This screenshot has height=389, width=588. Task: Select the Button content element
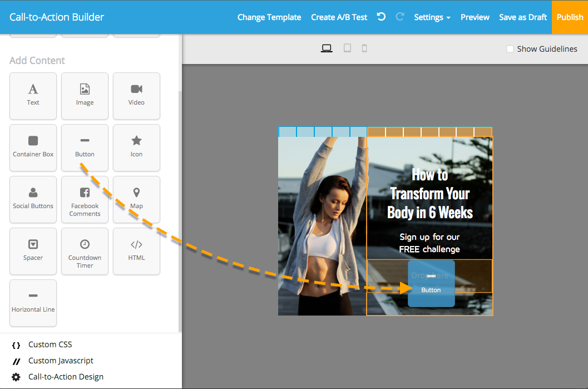(x=85, y=148)
